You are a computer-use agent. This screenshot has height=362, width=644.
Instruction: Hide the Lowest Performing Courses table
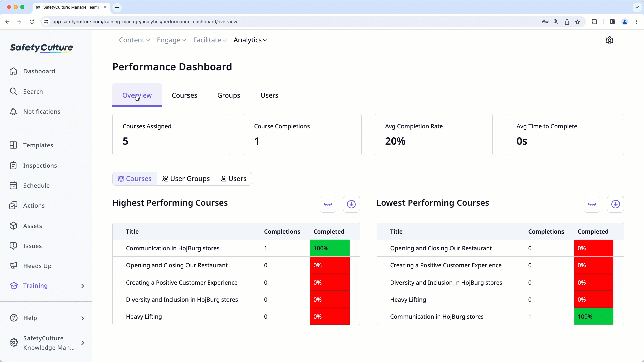592,204
